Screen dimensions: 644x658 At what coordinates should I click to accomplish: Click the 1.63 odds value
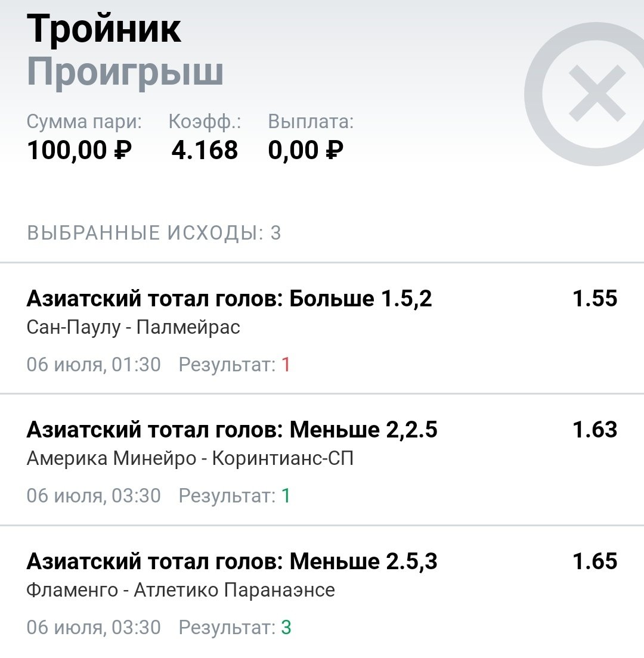(x=595, y=430)
